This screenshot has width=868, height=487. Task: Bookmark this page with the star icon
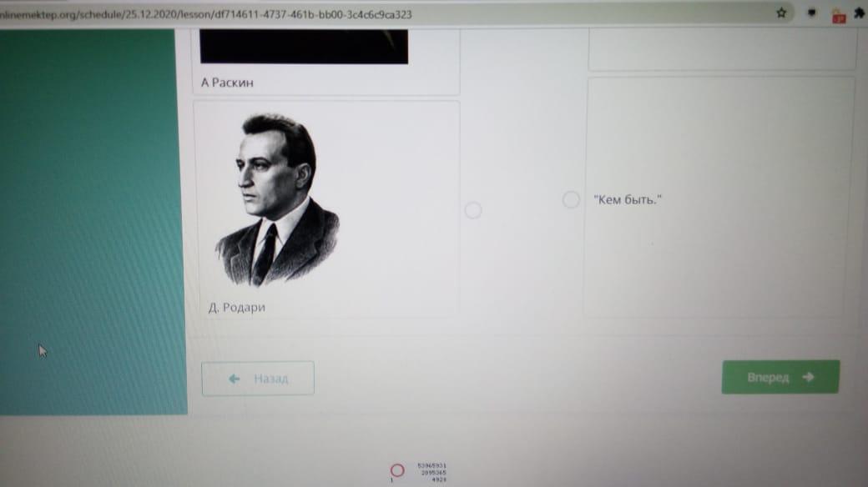781,13
